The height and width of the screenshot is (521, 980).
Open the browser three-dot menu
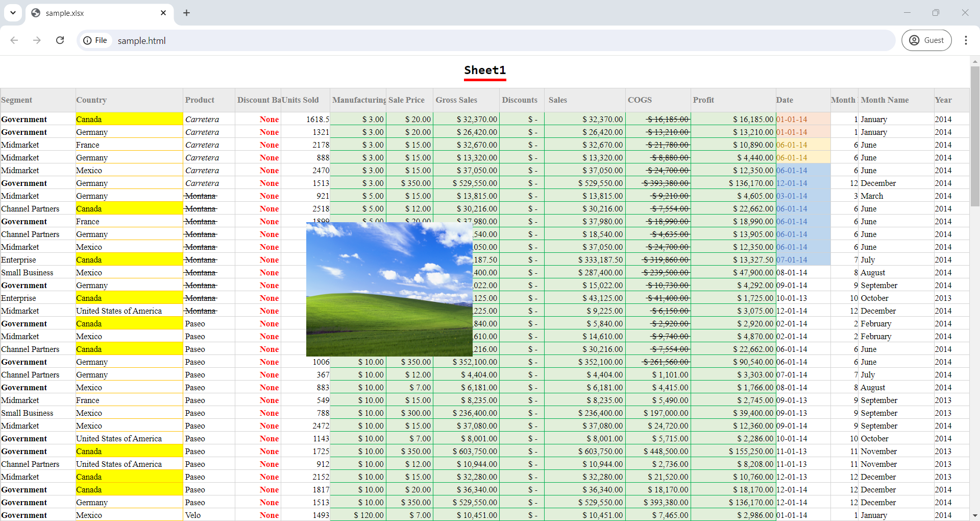(966, 40)
